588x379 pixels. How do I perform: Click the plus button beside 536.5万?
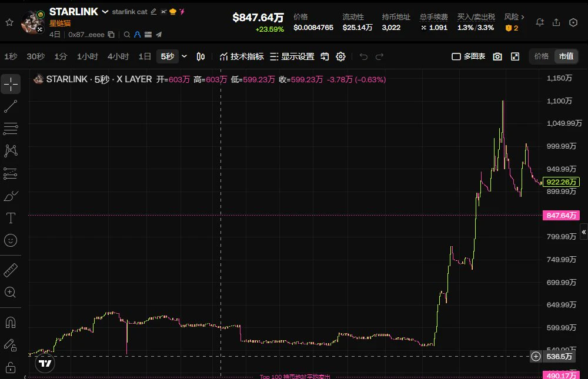tap(536, 356)
